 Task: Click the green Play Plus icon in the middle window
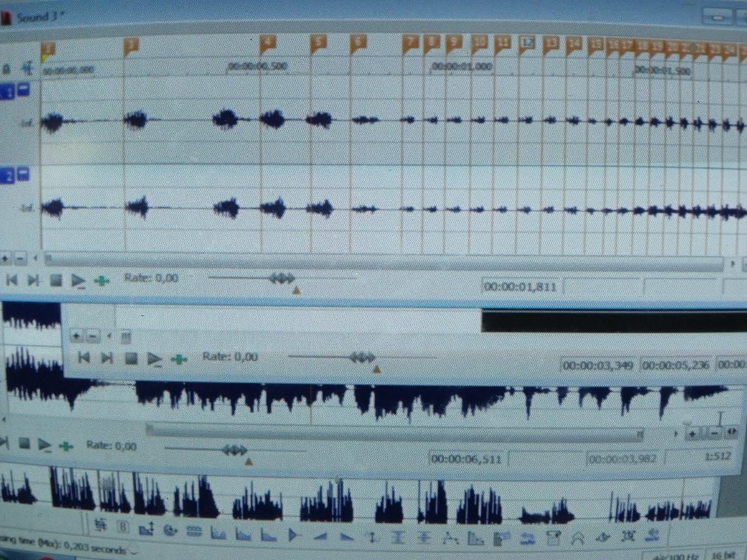tap(179, 359)
